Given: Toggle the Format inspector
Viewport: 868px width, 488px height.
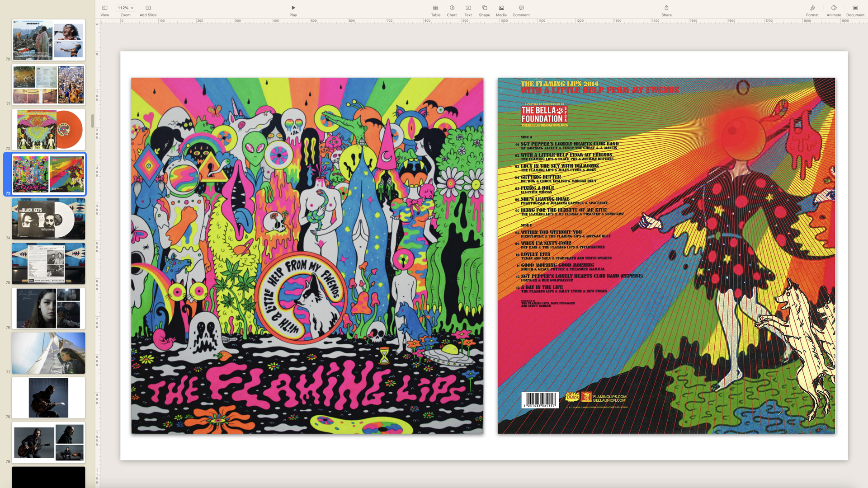Looking at the screenshot, I should [812, 8].
